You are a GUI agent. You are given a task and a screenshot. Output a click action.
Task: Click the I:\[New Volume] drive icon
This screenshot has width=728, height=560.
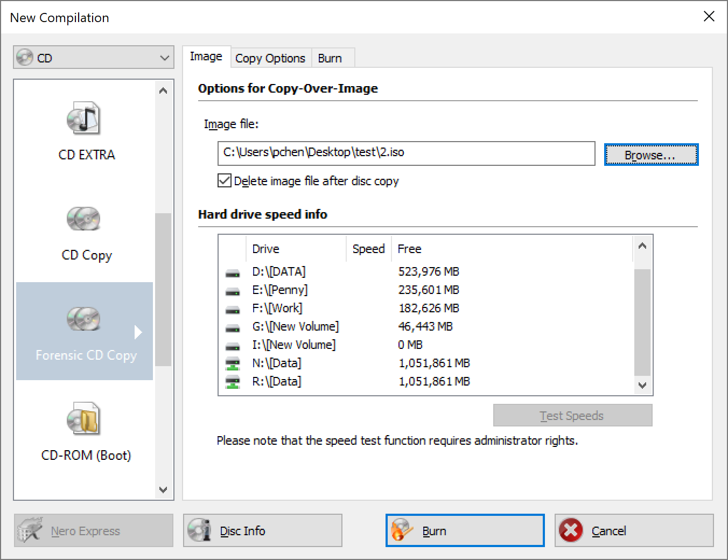[233, 346]
